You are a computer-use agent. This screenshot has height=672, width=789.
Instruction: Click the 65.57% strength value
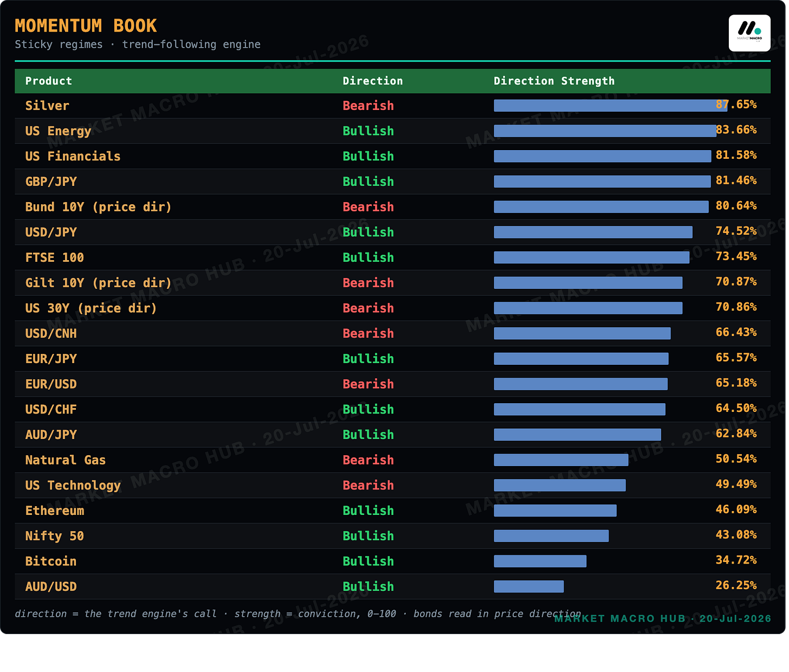pos(736,357)
